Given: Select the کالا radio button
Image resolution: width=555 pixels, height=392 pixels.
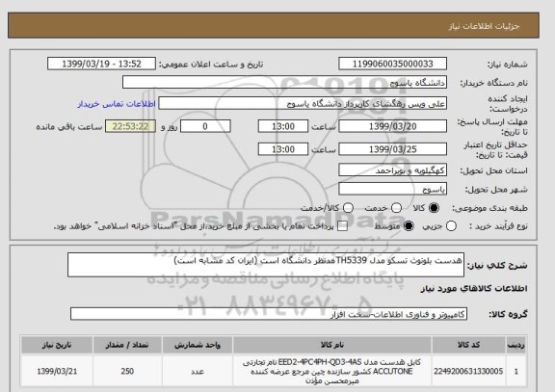Looking at the screenshot, I should click(434, 208).
